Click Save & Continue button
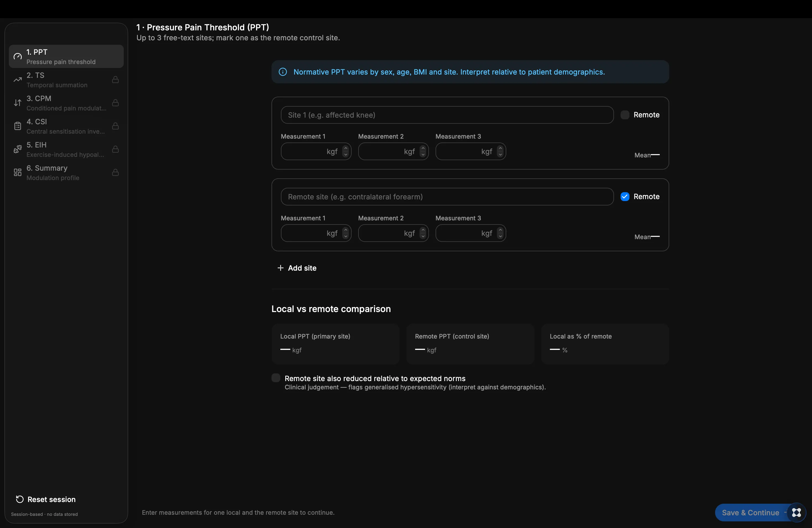Screen dimensions: 812x528 tap(750, 512)
